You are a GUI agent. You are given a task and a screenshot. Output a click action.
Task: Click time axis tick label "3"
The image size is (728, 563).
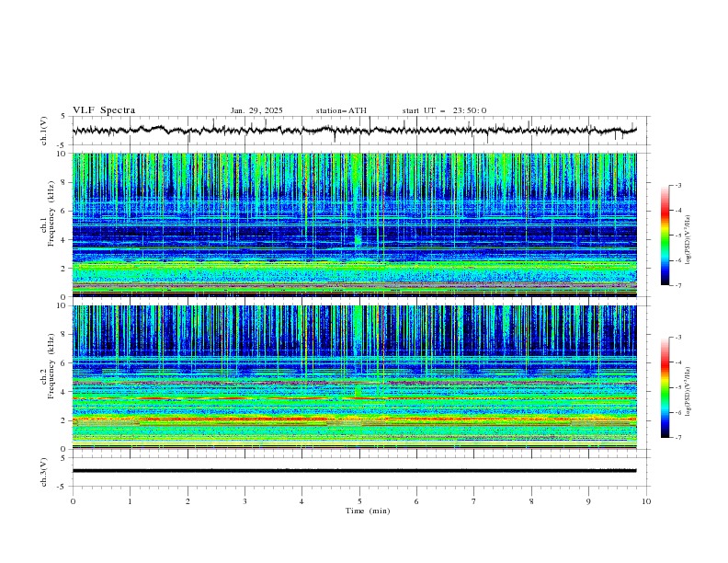[245, 501]
